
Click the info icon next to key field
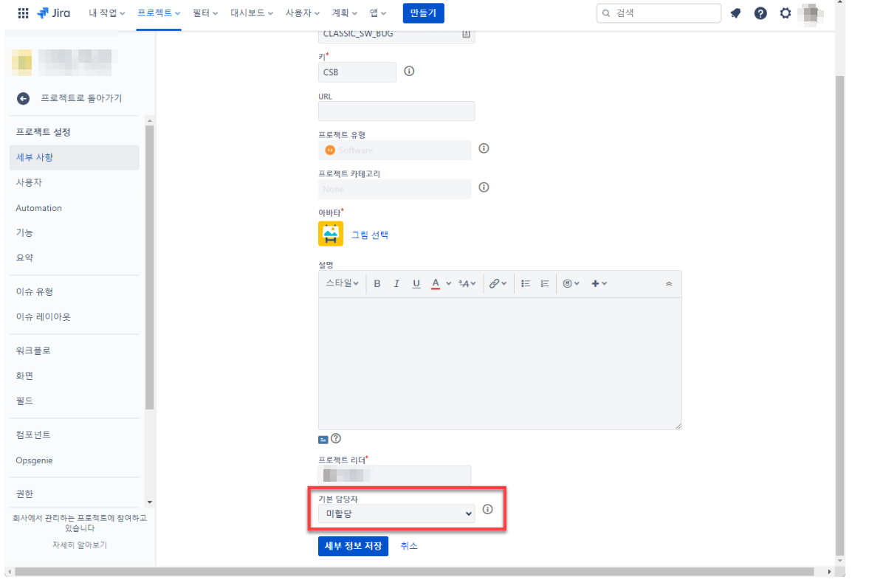point(410,71)
